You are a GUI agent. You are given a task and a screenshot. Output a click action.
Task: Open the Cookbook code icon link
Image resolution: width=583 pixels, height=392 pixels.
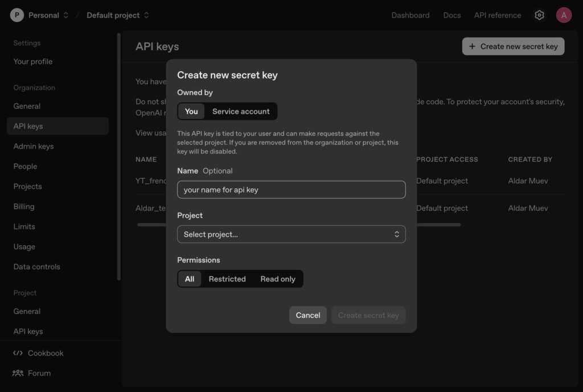(x=18, y=353)
